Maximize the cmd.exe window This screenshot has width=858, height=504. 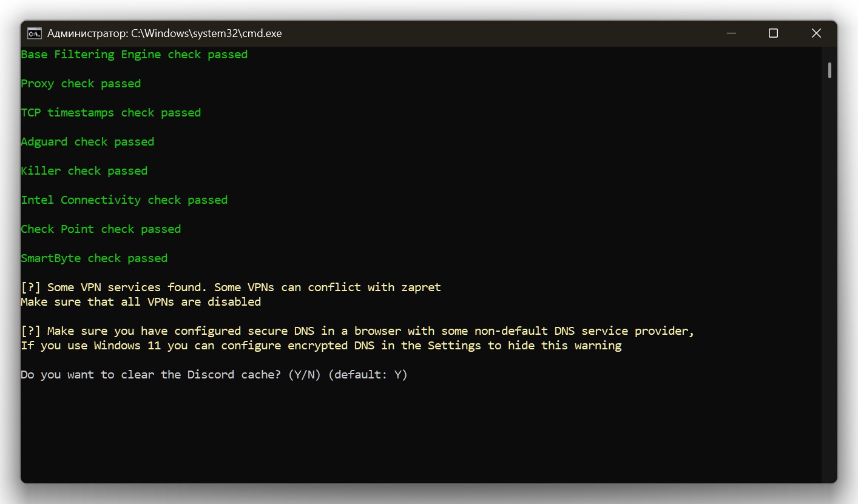(773, 33)
